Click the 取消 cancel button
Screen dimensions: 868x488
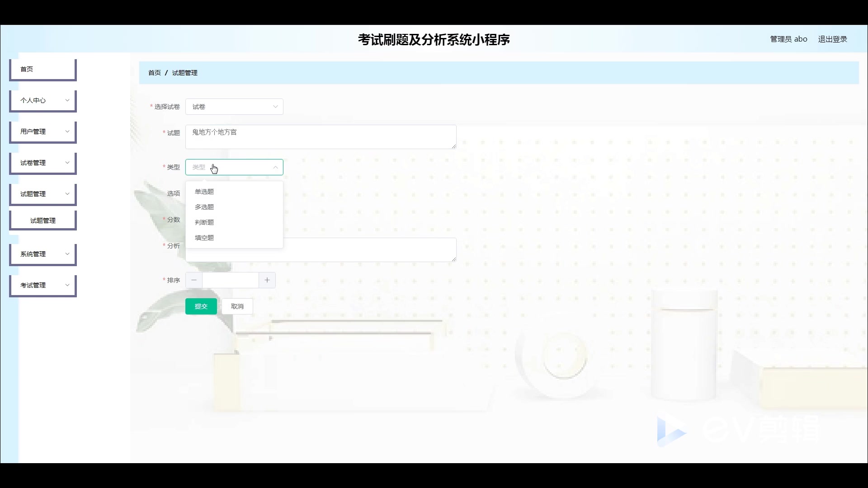pyautogui.click(x=237, y=306)
